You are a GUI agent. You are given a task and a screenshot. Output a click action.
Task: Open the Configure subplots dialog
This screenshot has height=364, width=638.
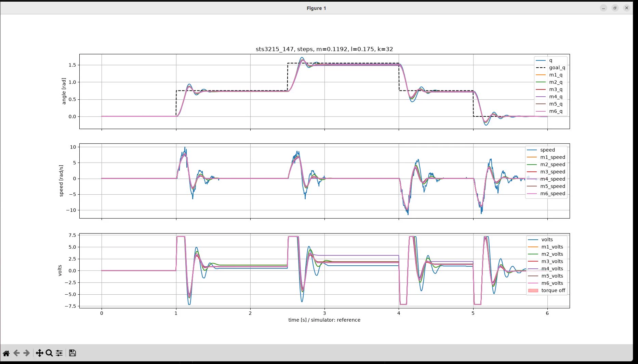coord(59,353)
